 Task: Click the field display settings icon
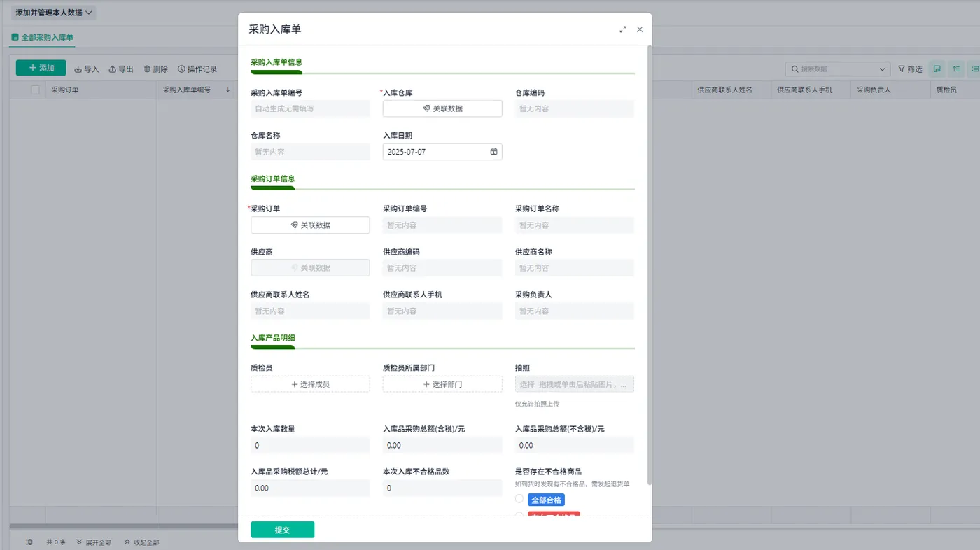pos(937,69)
